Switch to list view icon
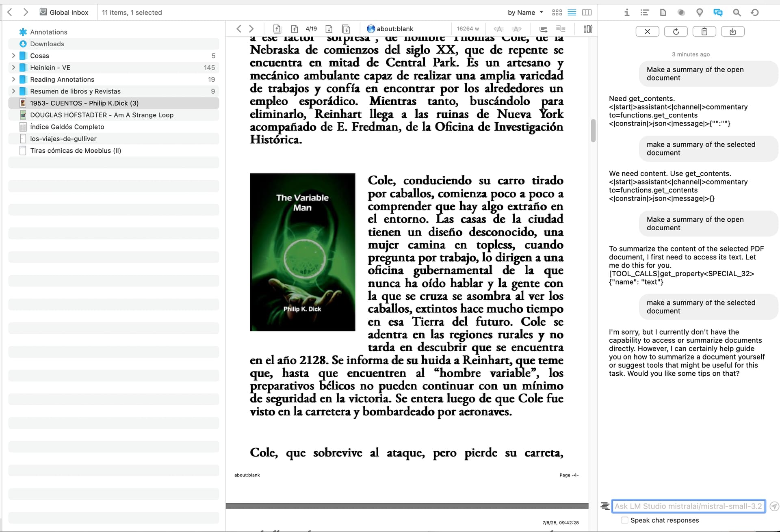This screenshot has width=780, height=532. point(572,13)
